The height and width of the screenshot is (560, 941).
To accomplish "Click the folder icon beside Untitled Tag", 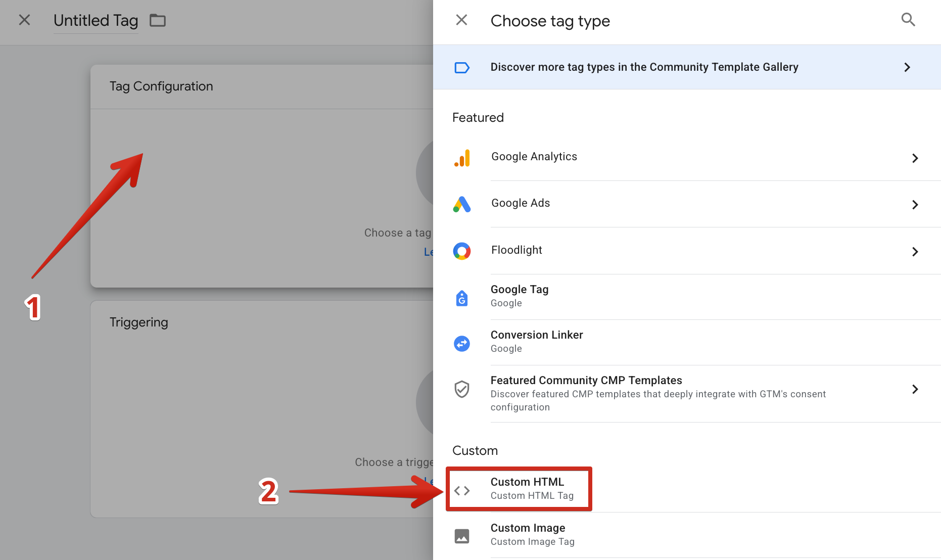I will [x=158, y=20].
